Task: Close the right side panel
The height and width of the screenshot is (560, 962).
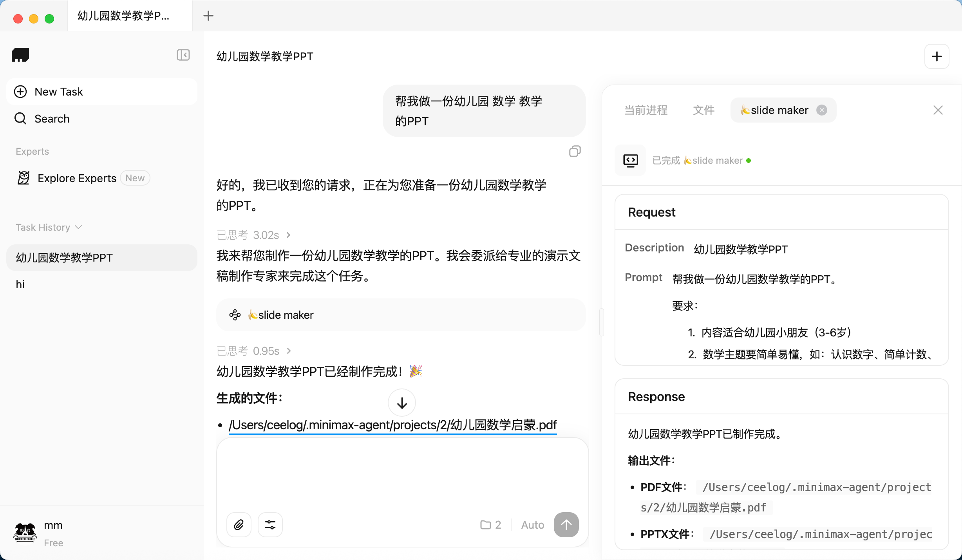Action: pyautogui.click(x=938, y=110)
